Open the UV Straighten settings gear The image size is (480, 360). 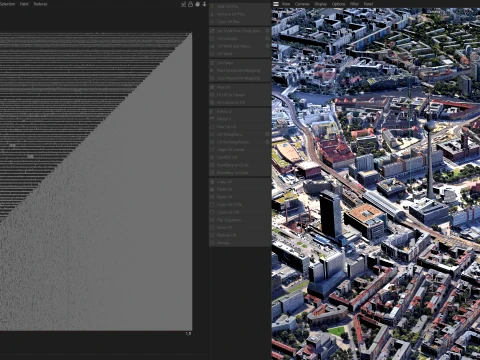(267, 134)
